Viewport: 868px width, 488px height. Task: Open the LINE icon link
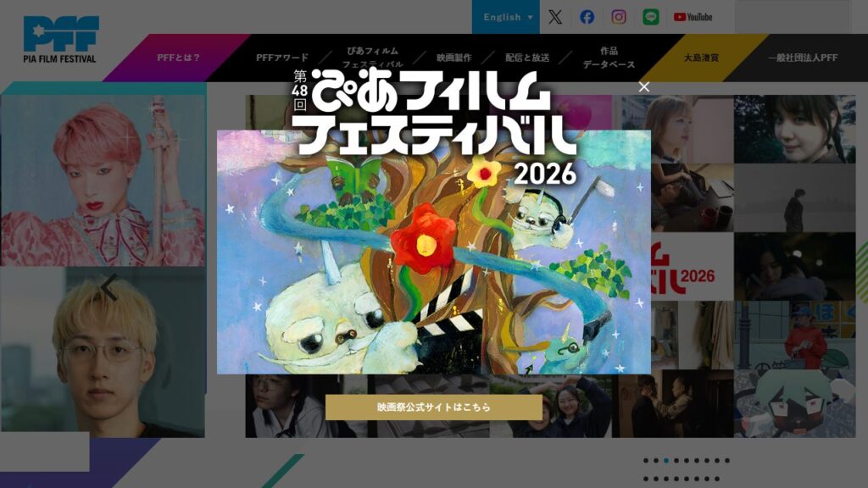tap(651, 17)
